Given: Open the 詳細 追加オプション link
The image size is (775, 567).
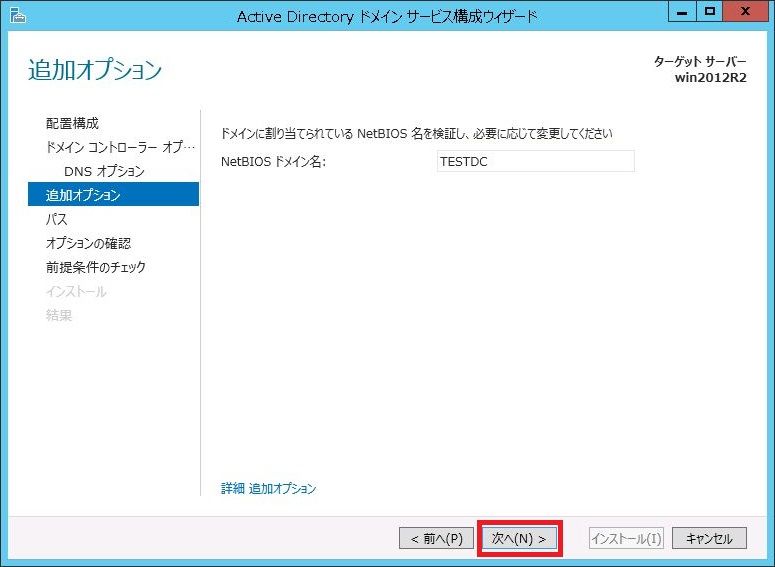Looking at the screenshot, I should pos(268,488).
